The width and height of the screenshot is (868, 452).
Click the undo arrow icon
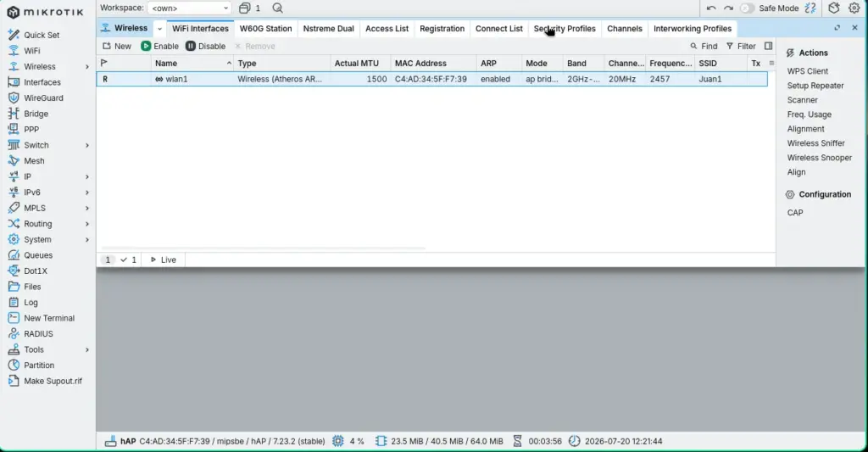(711, 8)
